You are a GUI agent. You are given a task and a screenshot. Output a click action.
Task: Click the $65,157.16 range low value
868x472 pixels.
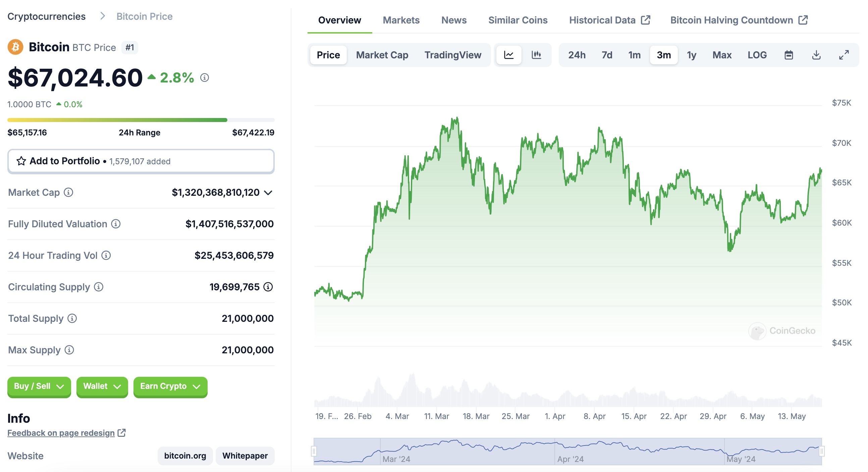27,132
